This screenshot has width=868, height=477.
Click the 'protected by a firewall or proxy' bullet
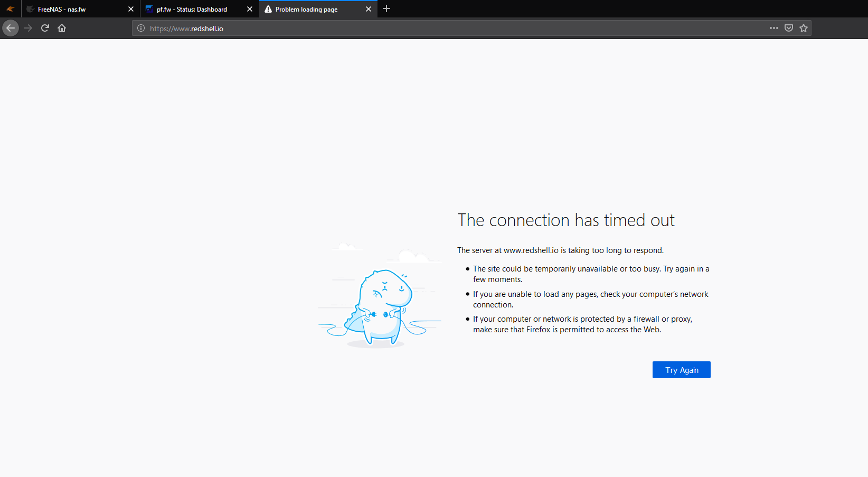pos(583,324)
